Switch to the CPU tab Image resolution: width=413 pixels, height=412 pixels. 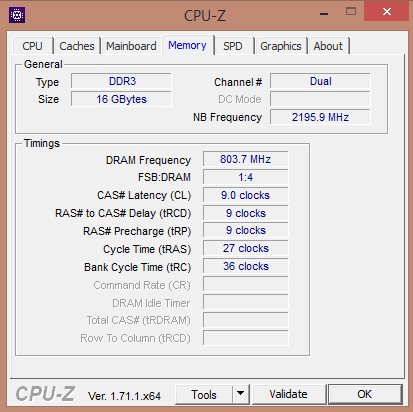(33, 46)
